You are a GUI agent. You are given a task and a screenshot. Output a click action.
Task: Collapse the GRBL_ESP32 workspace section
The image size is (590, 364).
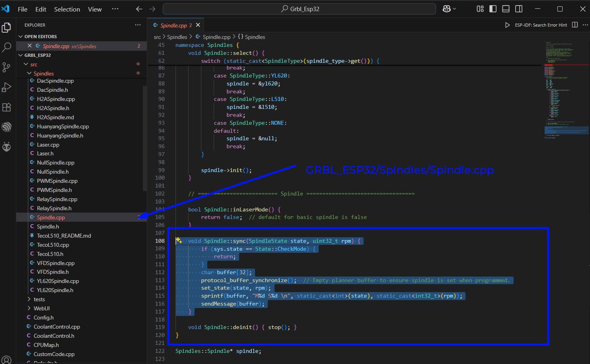pyautogui.click(x=38, y=55)
